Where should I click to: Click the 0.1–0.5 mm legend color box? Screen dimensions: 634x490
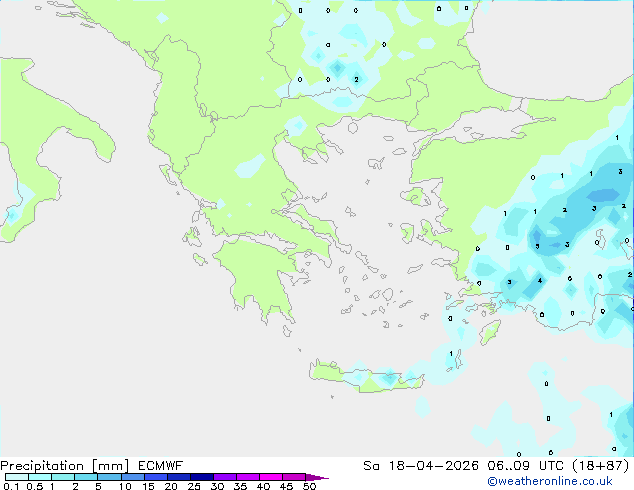click(17, 477)
